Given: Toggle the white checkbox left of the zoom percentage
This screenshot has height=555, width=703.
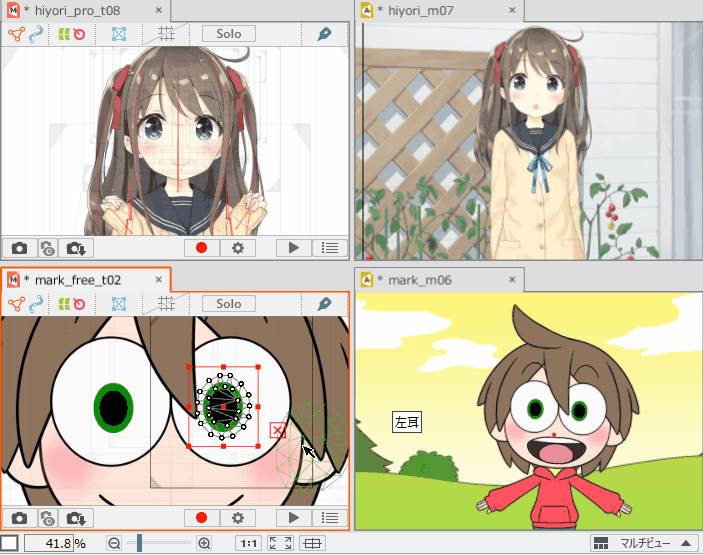Looking at the screenshot, I should [9, 543].
